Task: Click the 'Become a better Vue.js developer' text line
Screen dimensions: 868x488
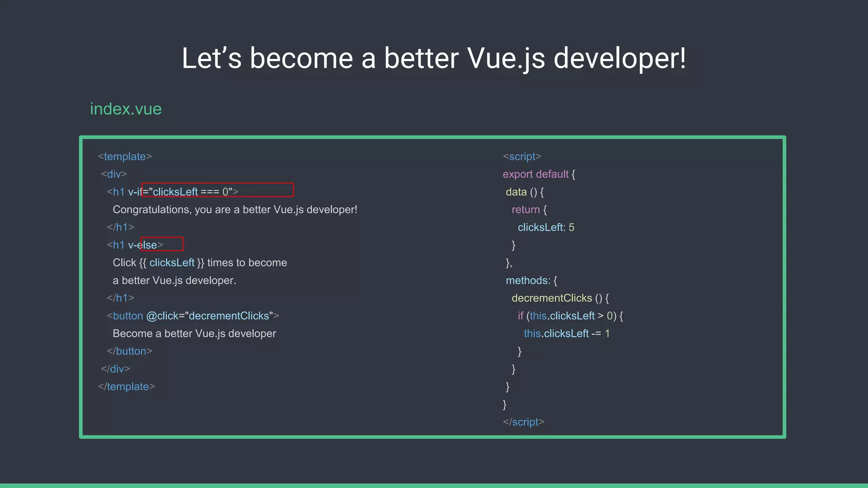Action: point(194,333)
